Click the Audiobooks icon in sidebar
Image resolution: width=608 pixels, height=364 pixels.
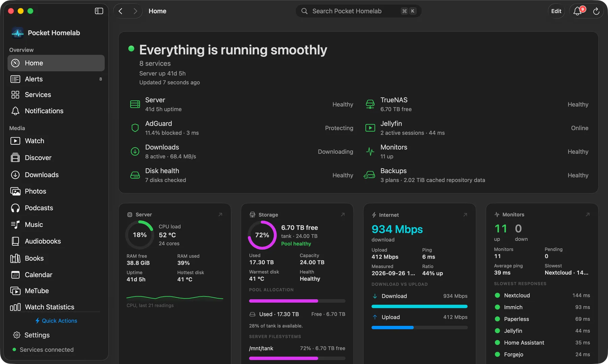pos(15,241)
